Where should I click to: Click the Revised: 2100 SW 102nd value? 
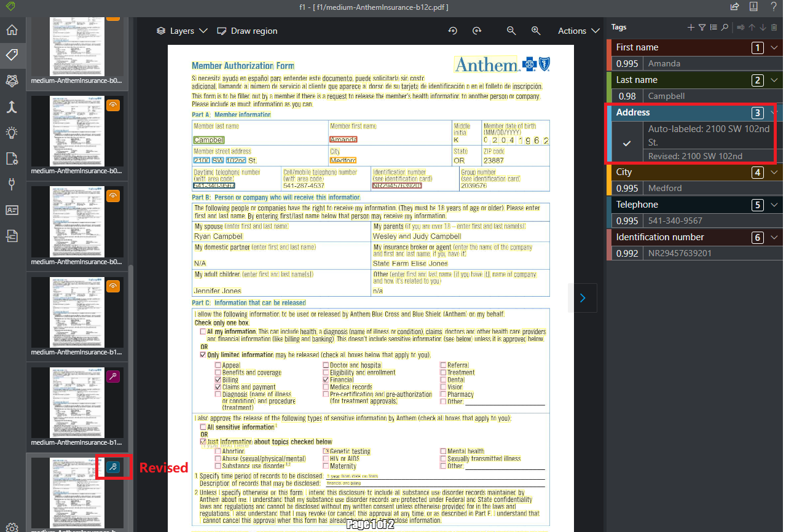[x=695, y=156]
